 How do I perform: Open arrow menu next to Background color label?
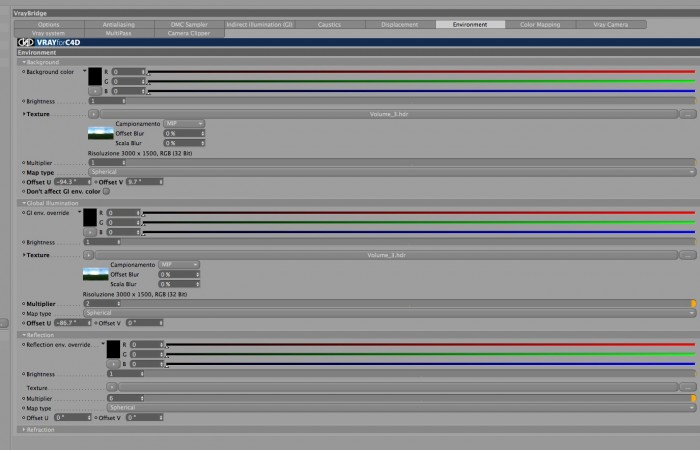tap(84, 71)
